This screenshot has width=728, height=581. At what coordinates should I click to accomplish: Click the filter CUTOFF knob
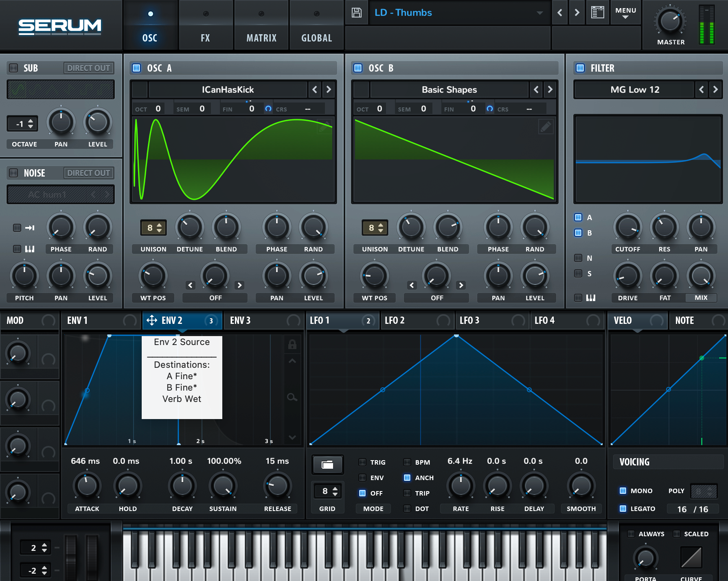(627, 227)
